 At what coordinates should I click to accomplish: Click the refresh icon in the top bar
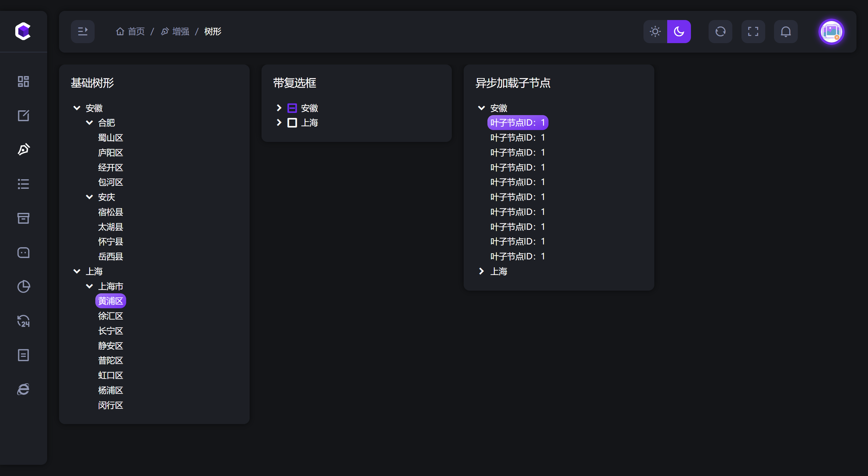point(720,31)
